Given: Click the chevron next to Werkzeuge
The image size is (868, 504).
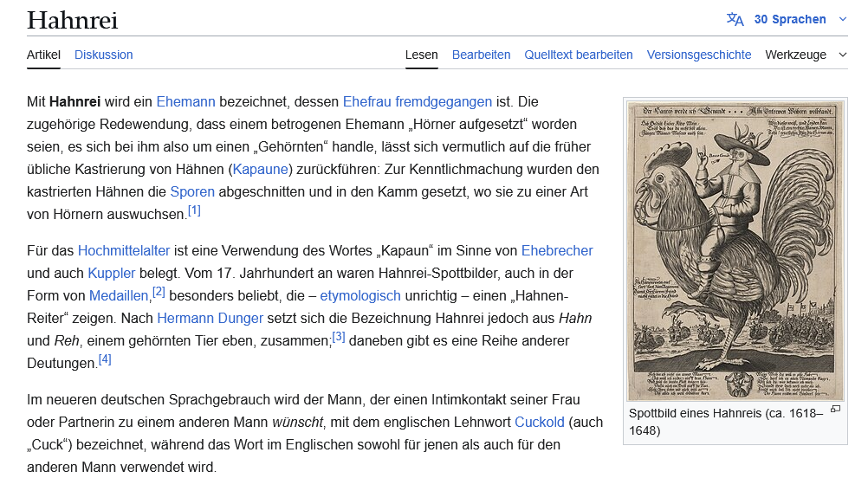Looking at the screenshot, I should pyautogui.click(x=843, y=55).
